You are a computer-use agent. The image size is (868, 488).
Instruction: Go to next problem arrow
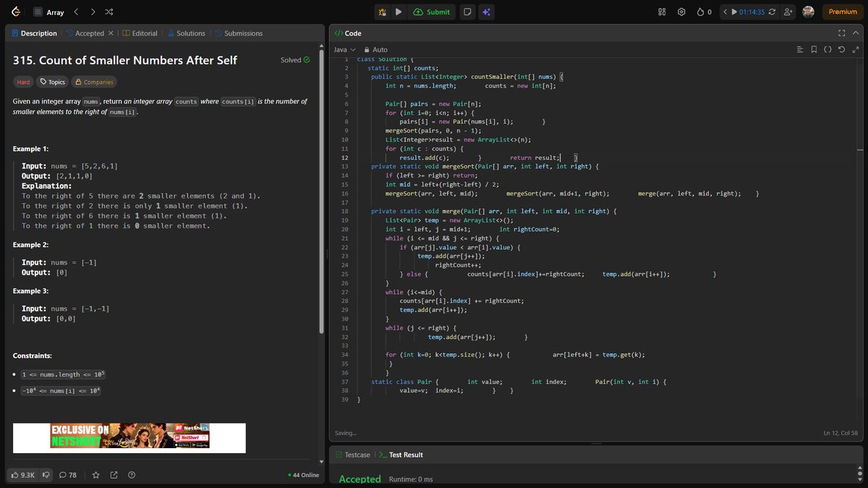coord(93,12)
